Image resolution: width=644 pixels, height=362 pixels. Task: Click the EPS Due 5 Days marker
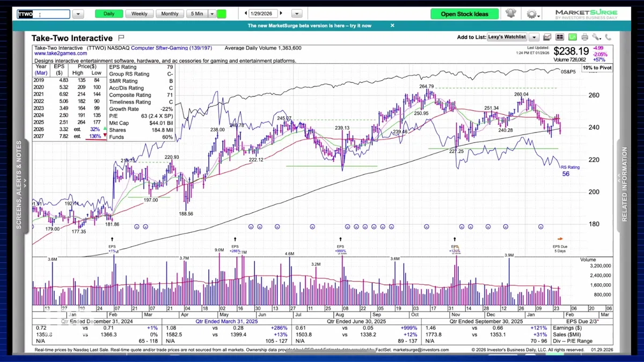(x=560, y=244)
